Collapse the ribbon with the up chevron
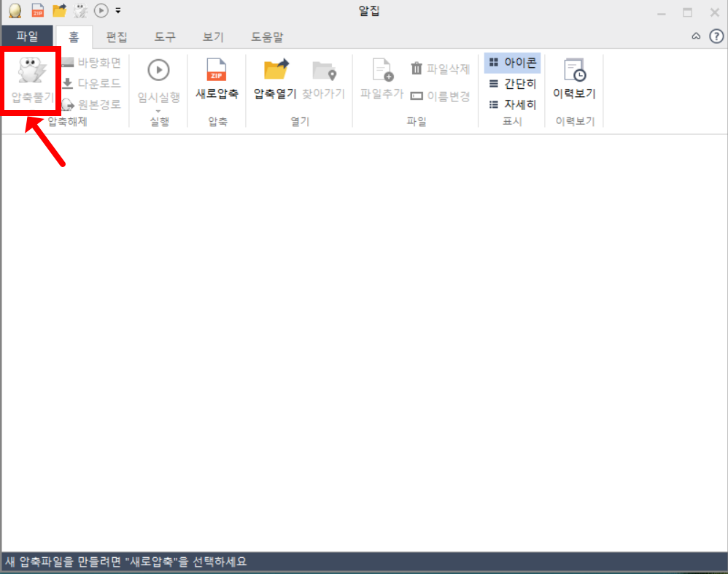 [696, 36]
